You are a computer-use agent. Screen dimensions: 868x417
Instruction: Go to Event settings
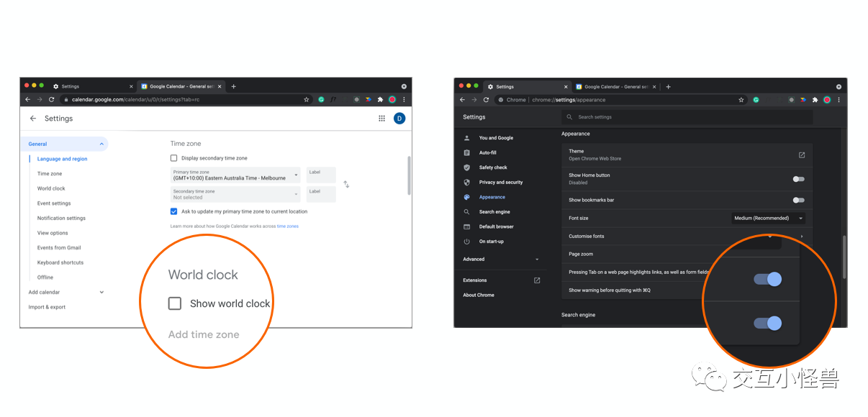pos(54,203)
